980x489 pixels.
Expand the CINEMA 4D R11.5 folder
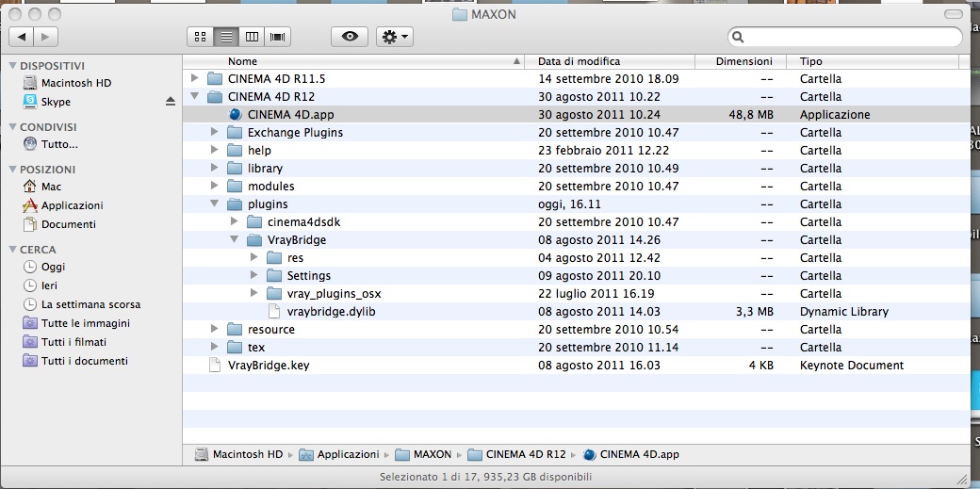194,78
